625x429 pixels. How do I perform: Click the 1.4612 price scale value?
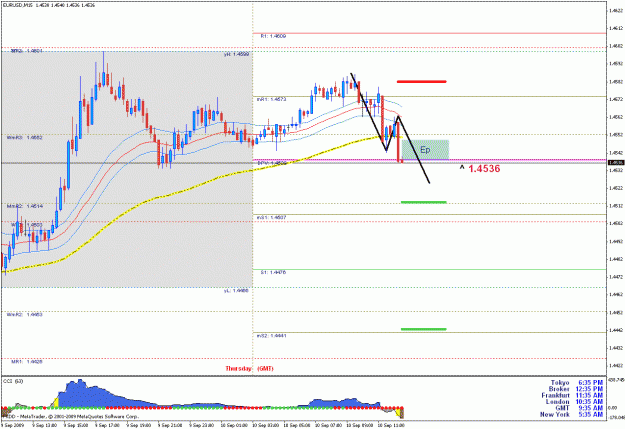click(616, 28)
